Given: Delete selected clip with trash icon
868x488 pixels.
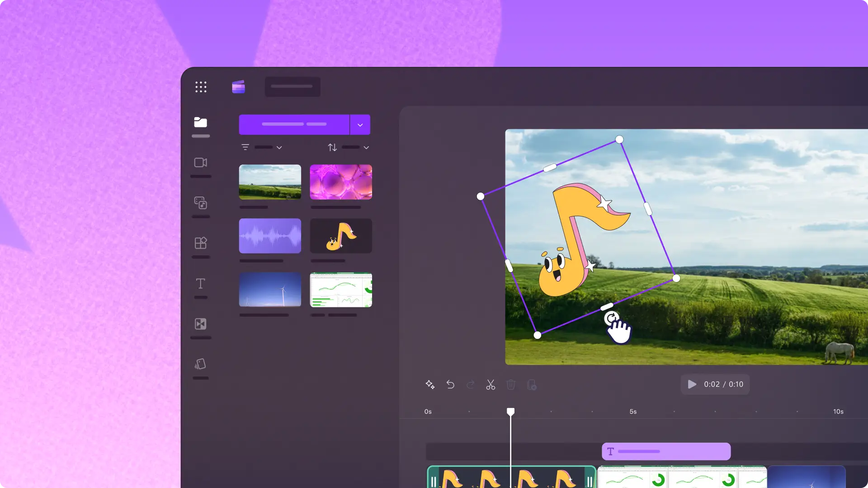Looking at the screenshot, I should [511, 385].
